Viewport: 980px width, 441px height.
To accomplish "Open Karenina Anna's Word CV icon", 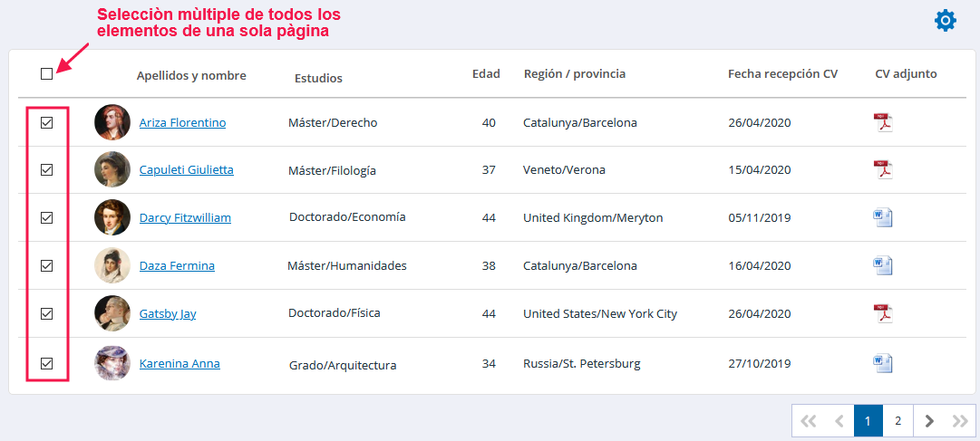I will coord(882,363).
